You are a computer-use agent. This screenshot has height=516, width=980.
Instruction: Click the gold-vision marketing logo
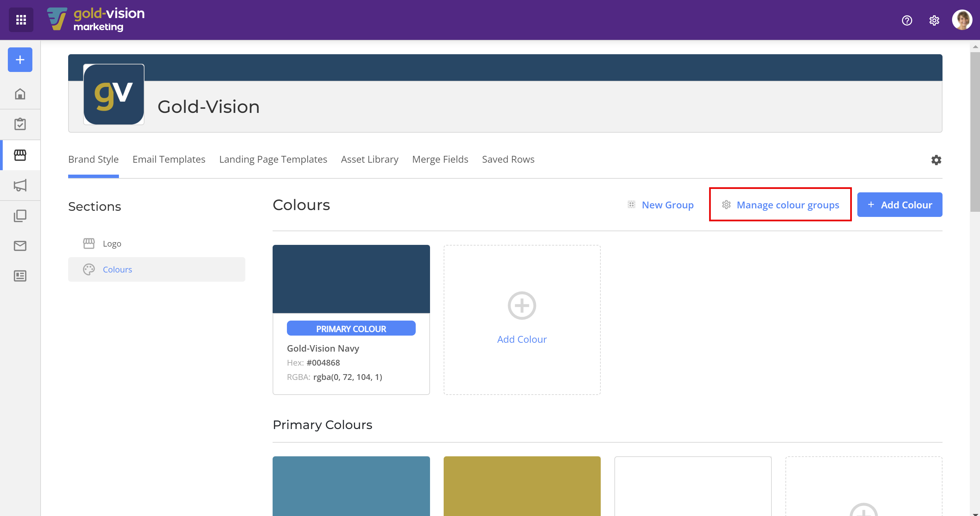(96, 20)
